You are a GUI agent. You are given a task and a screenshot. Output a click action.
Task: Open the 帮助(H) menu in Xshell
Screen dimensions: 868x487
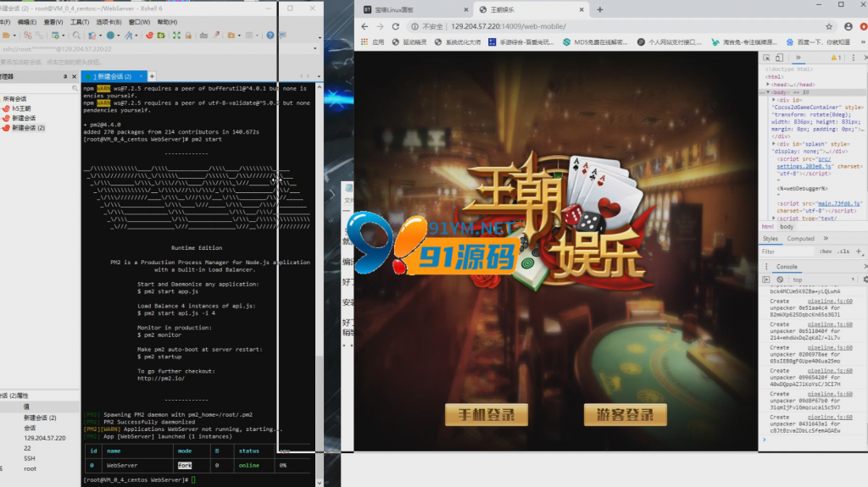(x=167, y=22)
